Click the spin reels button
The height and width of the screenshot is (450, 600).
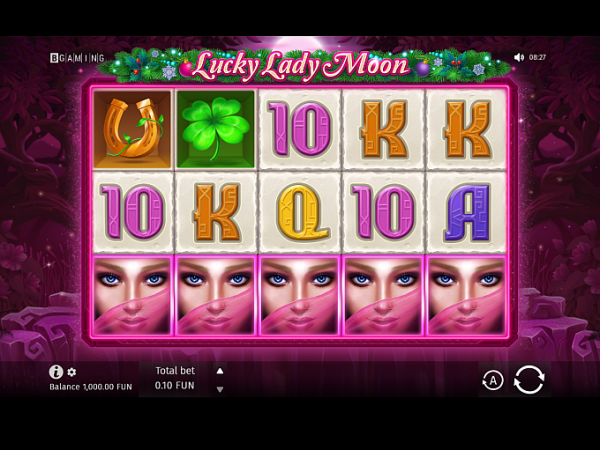[528, 379]
